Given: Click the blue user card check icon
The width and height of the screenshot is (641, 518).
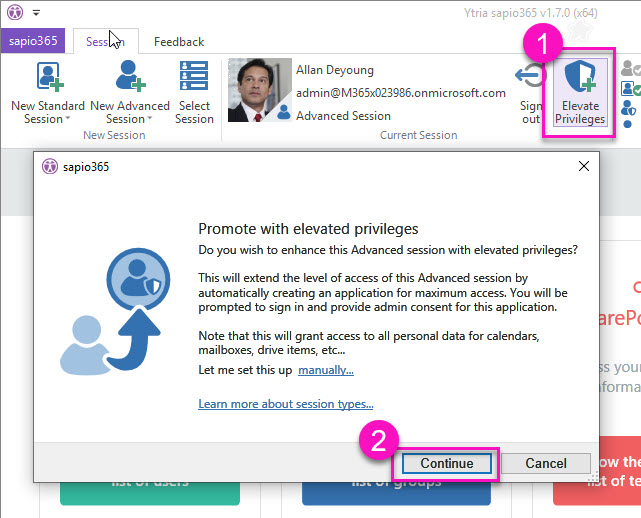Looking at the screenshot, I should click(x=630, y=88).
